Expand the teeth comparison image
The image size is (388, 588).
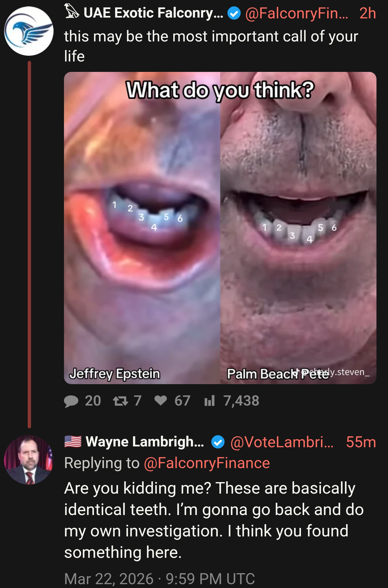coord(220,228)
